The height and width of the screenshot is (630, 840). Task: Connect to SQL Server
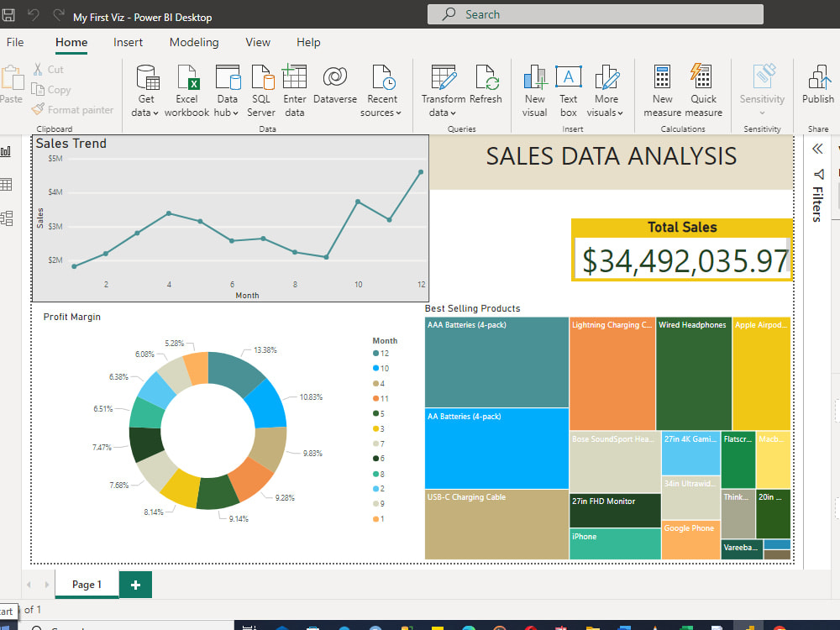pos(261,91)
